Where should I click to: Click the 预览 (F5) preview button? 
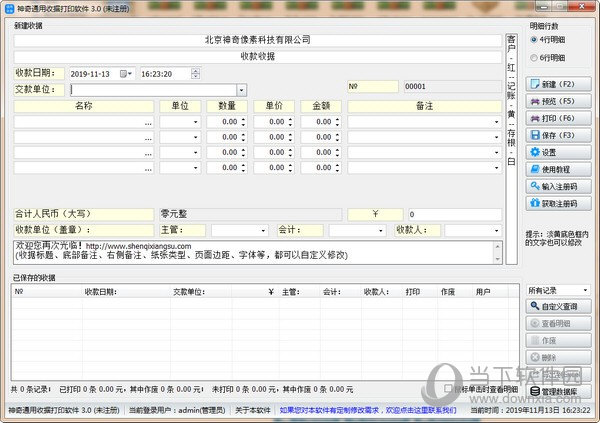[558, 101]
